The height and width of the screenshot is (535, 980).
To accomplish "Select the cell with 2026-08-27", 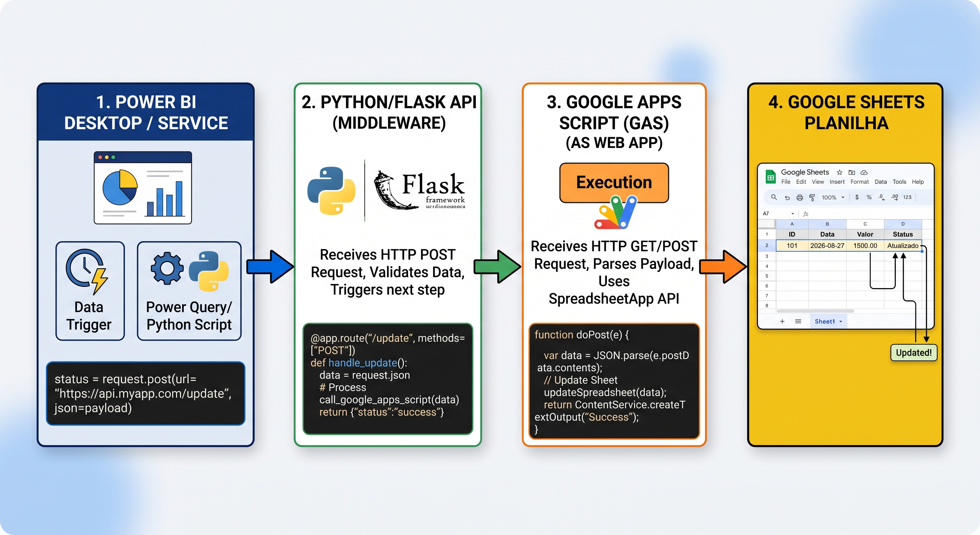I will tap(827, 246).
